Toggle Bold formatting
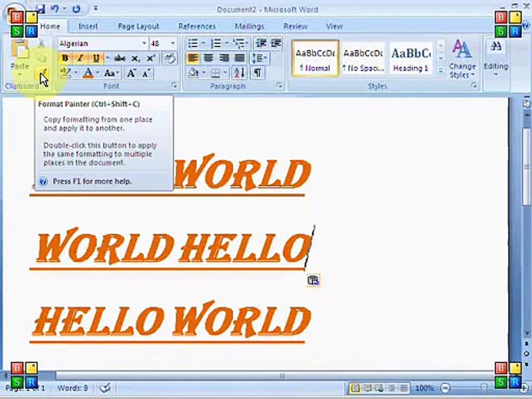The image size is (532, 399). 65,58
